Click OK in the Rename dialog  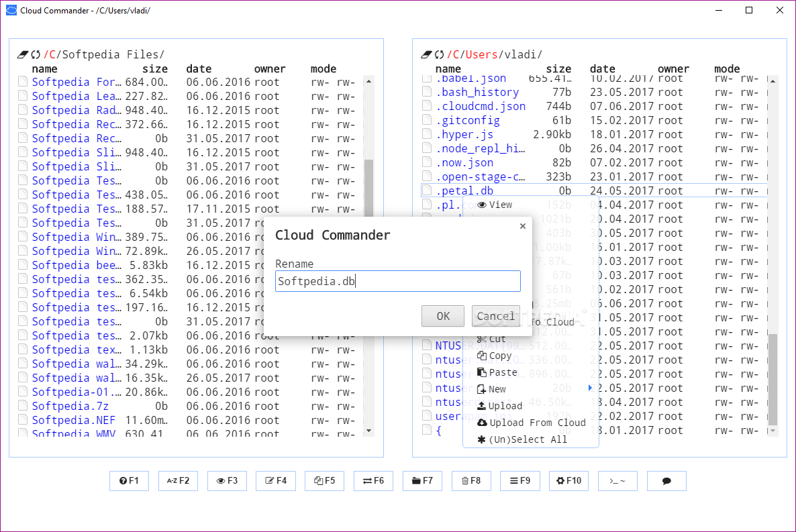[443, 316]
